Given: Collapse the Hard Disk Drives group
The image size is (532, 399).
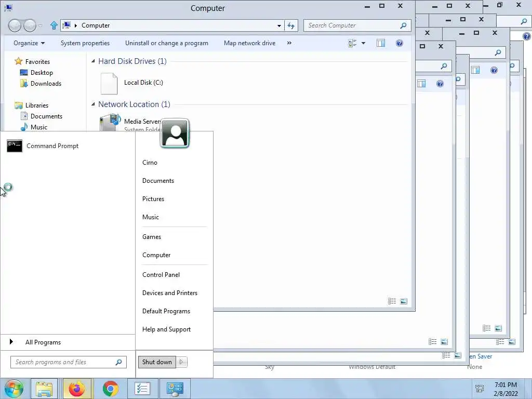Looking at the screenshot, I should (x=93, y=61).
